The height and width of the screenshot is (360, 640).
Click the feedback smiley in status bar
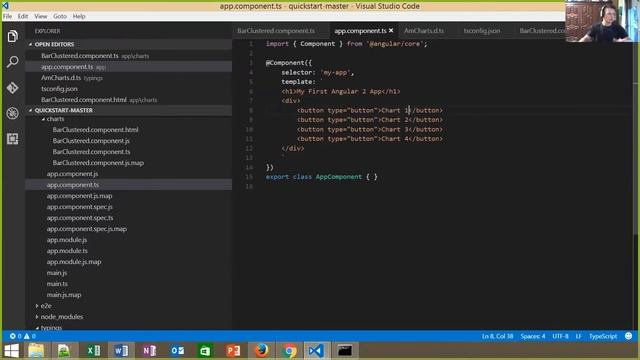click(x=629, y=336)
